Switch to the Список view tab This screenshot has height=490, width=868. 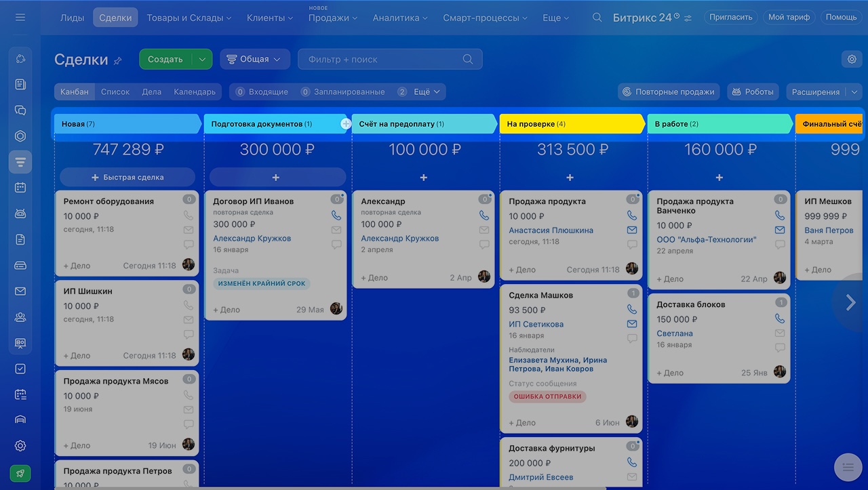pos(115,91)
